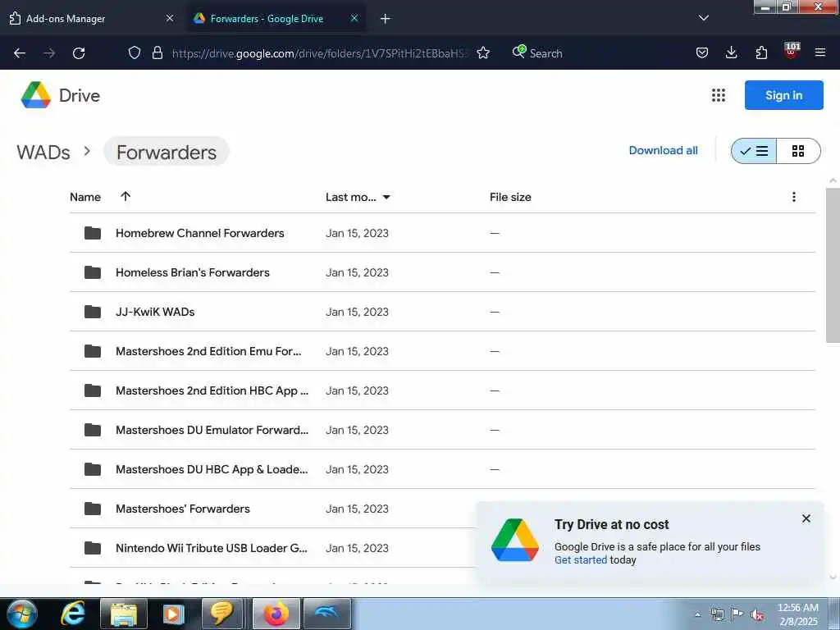Click the file list vertical scrollbar
The height and width of the screenshot is (630, 840).
coord(833,265)
